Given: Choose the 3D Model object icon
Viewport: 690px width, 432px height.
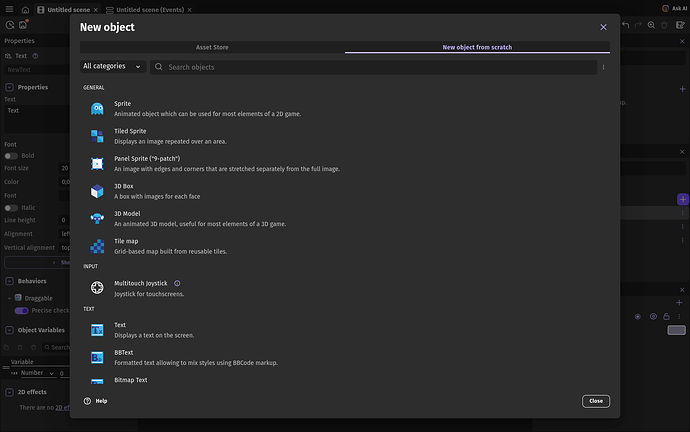Looking at the screenshot, I should coord(97,218).
